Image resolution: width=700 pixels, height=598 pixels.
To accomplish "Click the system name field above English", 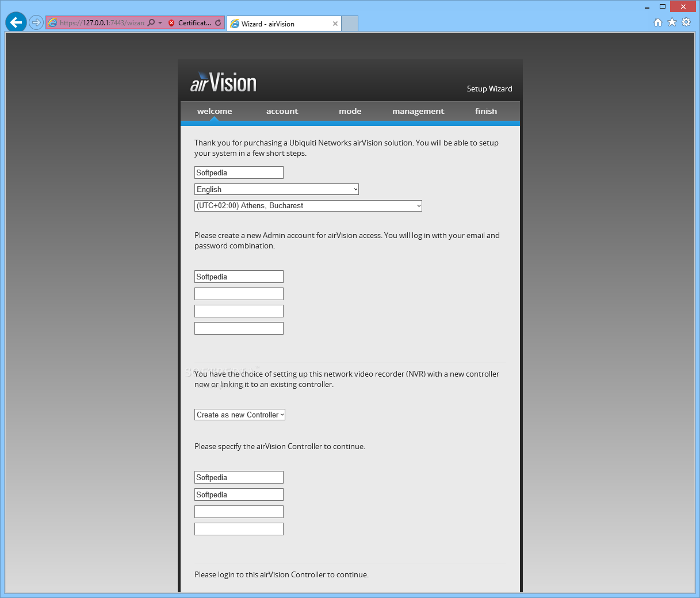I will (239, 172).
